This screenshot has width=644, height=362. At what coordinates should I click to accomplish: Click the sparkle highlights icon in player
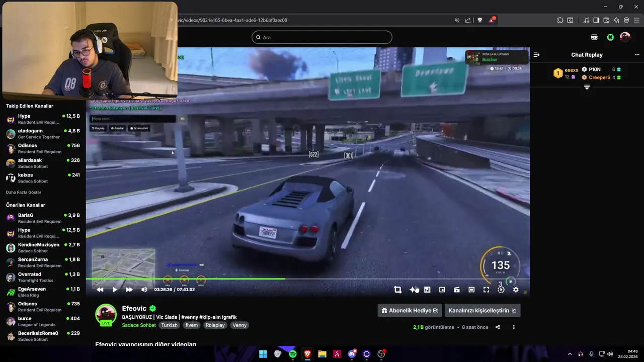tap(413, 290)
